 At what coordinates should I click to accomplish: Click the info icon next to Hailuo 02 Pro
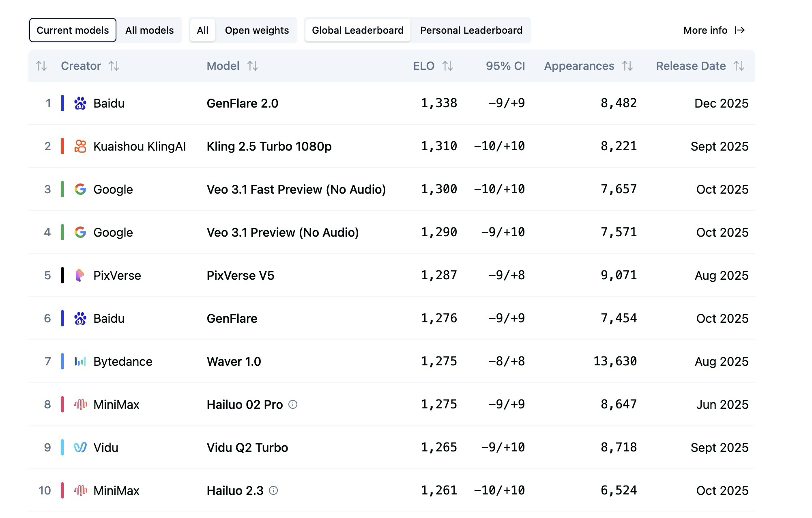coord(293,404)
